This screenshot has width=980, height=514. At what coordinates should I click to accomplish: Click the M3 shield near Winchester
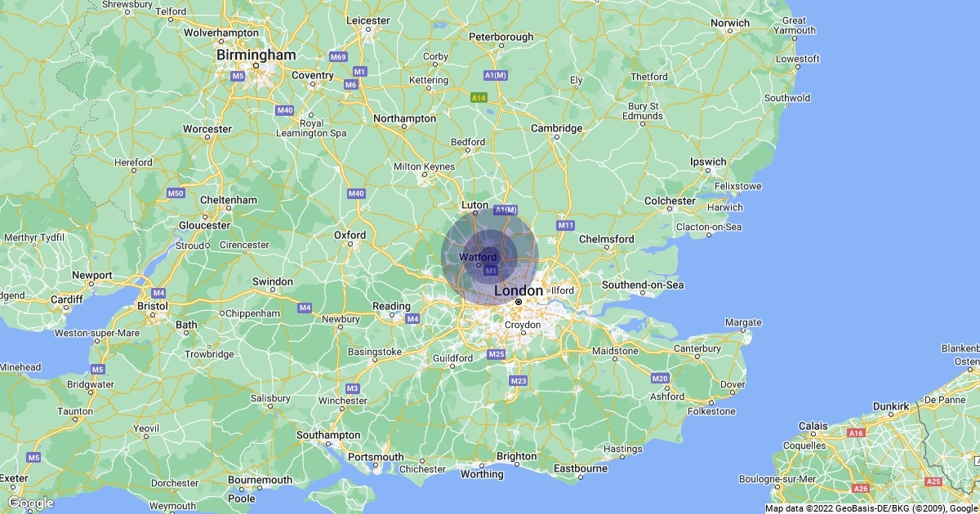point(353,388)
